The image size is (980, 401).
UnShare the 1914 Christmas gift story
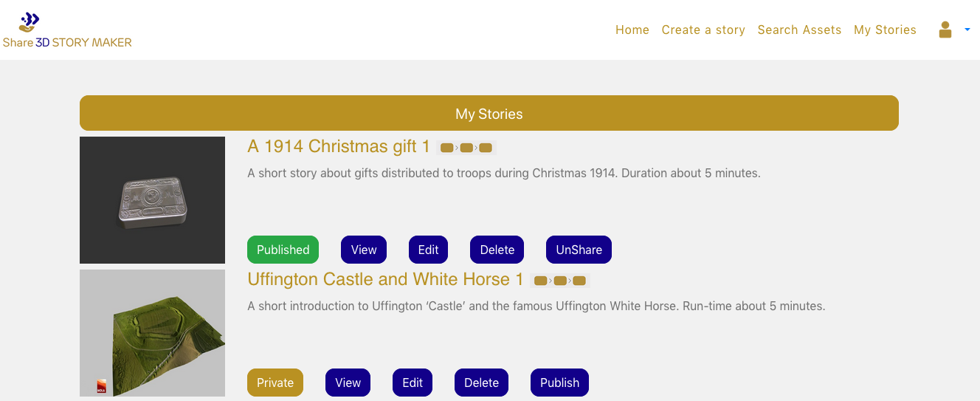click(579, 250)
